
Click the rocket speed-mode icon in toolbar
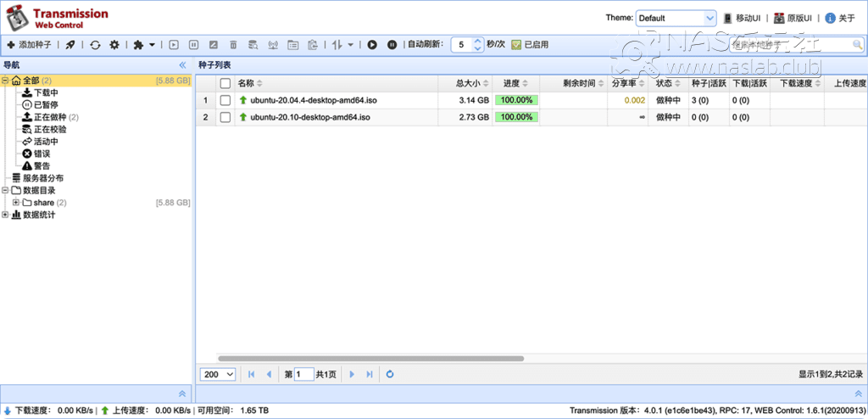70,44
